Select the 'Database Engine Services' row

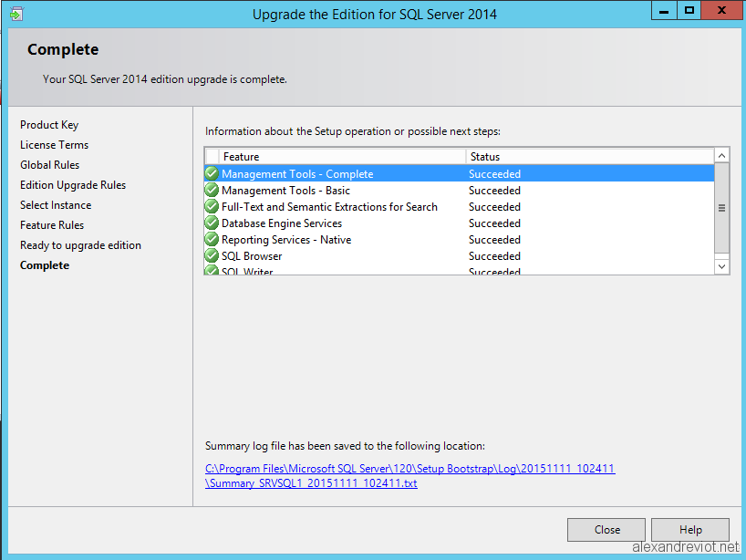click(x=460, y=223)
